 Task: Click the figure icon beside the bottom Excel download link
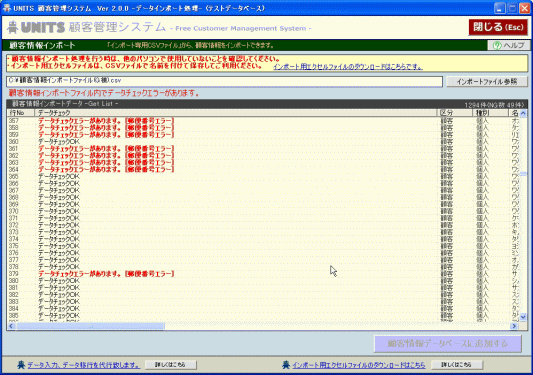coord(286,365)
